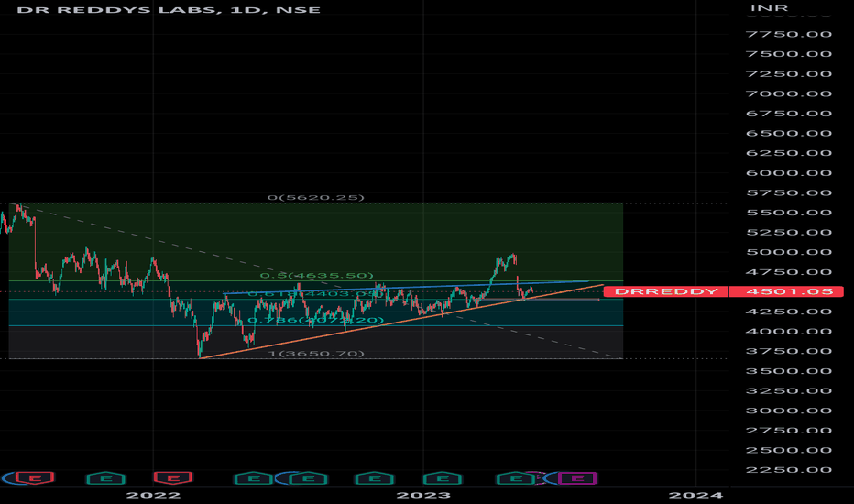Open the purple upcoming earnings E marker
This screenshot has height=504, width=854.
click(x=577, y=478)
